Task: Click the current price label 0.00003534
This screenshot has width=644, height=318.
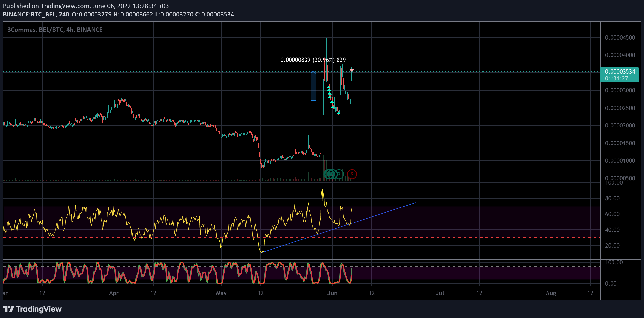Action: [620, 71]
